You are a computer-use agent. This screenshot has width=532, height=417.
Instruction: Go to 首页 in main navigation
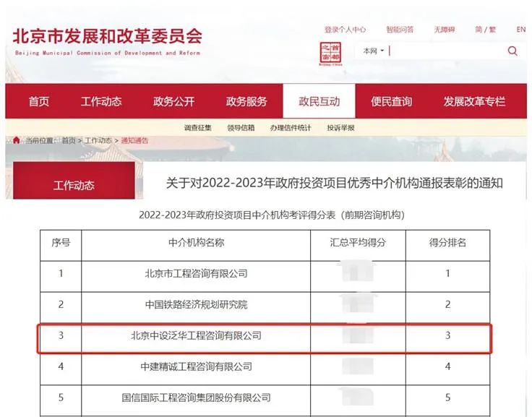click(x=39, y=101)
